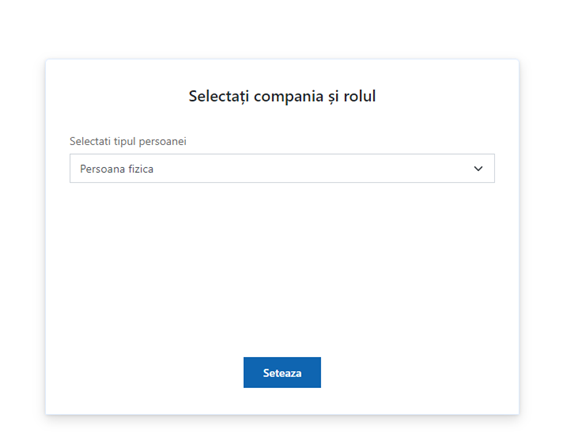This screenshot has height=438, width=561.
Task: Expand person type combo box via down arrow
Action: point(478,169)
